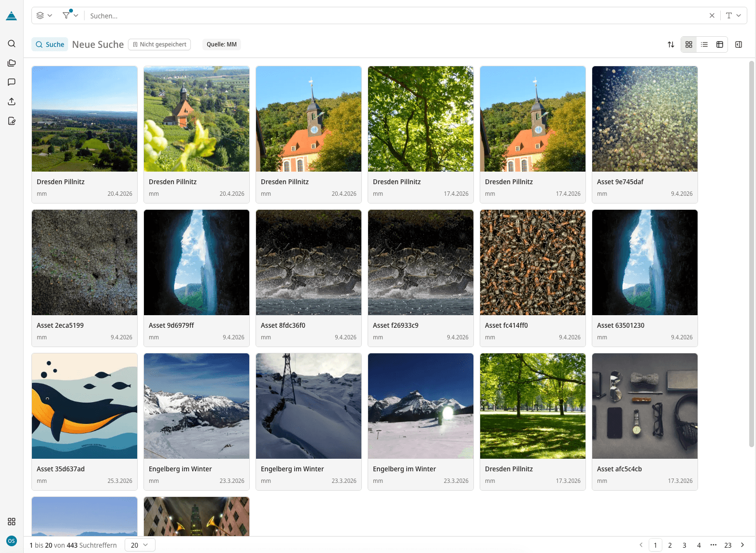Open the Asset afc5c4cb accessories thumbnail
756x553 pixels.
click(645, 406)
